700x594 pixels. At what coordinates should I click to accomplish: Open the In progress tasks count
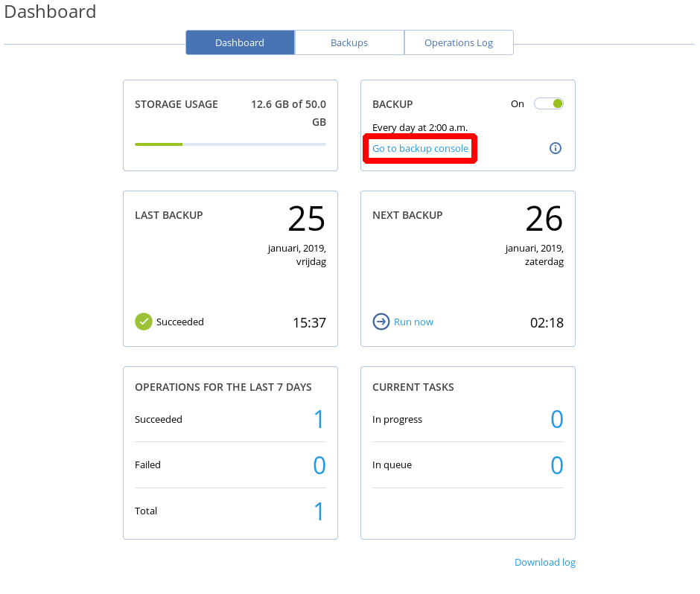coord(556,419)
